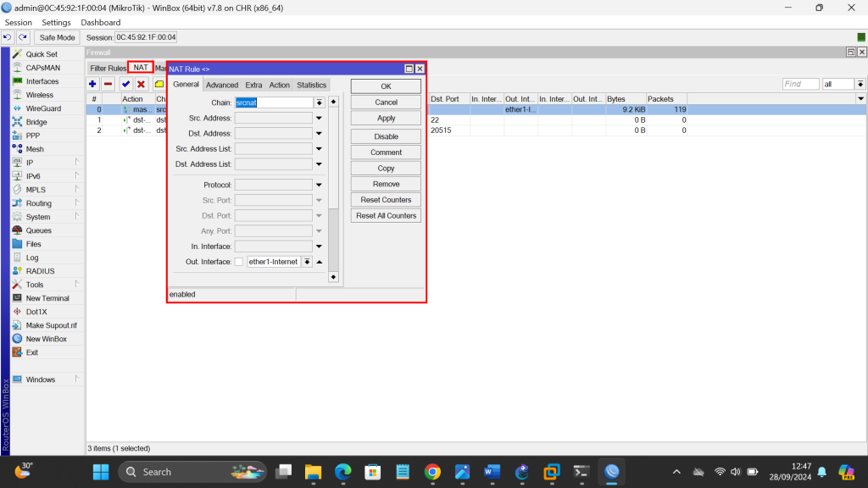
Task: Switch to the Advanced tab
Action: pyautogui.click(x=222, y=85)
